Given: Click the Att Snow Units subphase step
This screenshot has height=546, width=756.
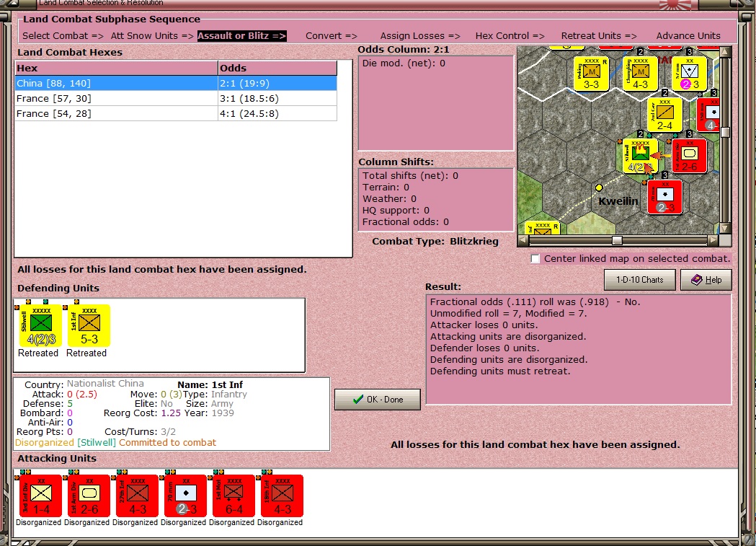Looking at the screenshot, I should click(x=152, y=35).
